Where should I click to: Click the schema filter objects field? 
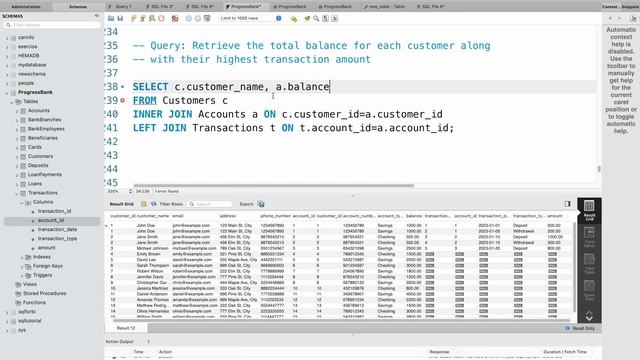click(x=53, y=25)
